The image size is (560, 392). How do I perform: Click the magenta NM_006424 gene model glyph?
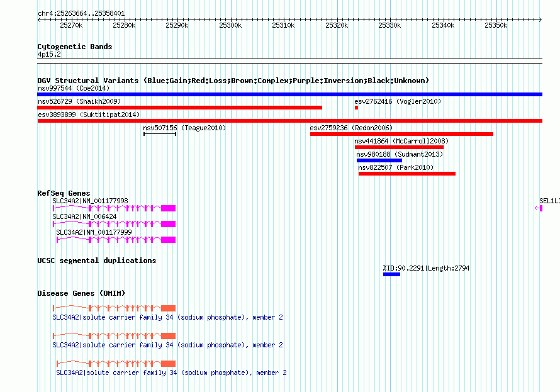115,224
